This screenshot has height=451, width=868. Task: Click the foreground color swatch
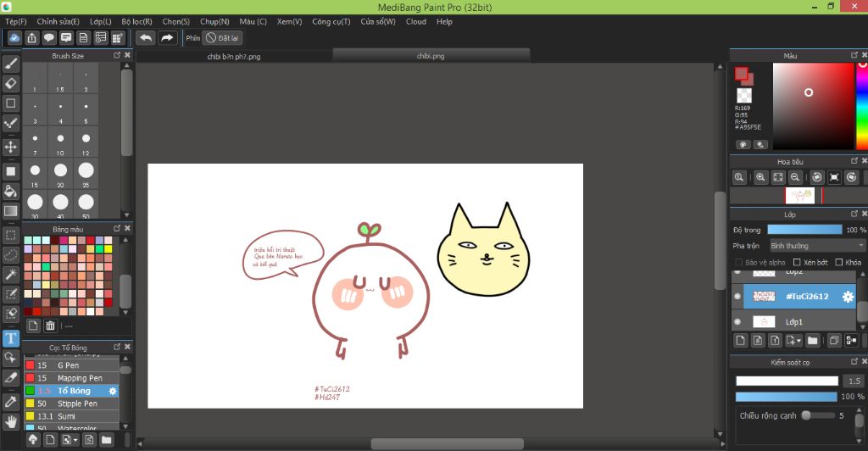(741, 73)
